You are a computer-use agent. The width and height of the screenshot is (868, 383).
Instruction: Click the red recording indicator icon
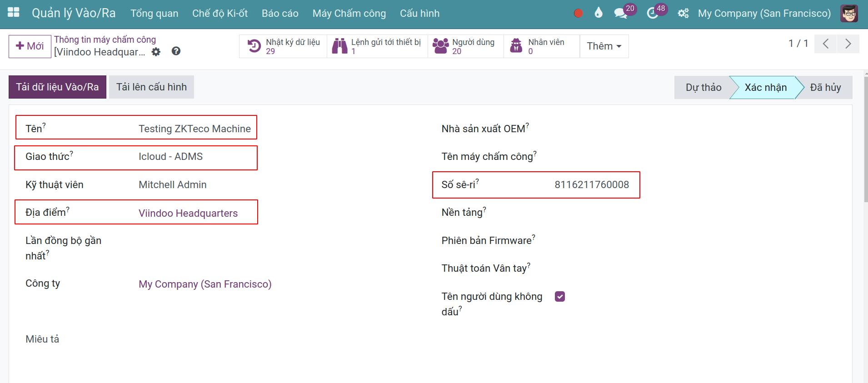click(x=578, y=14)
